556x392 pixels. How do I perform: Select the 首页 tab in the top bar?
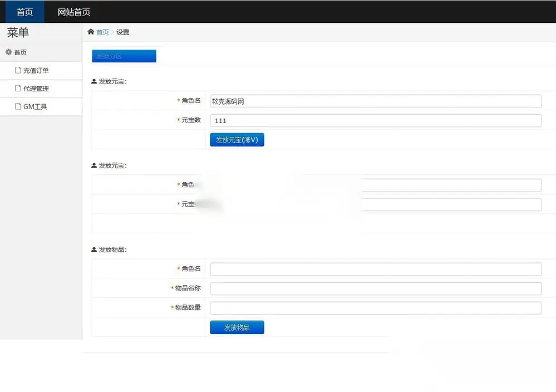click(x=25, y=12)
